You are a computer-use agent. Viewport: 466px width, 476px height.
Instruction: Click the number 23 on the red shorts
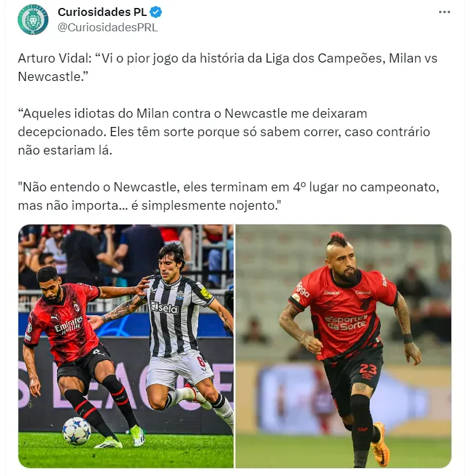(x=368, y=369)
